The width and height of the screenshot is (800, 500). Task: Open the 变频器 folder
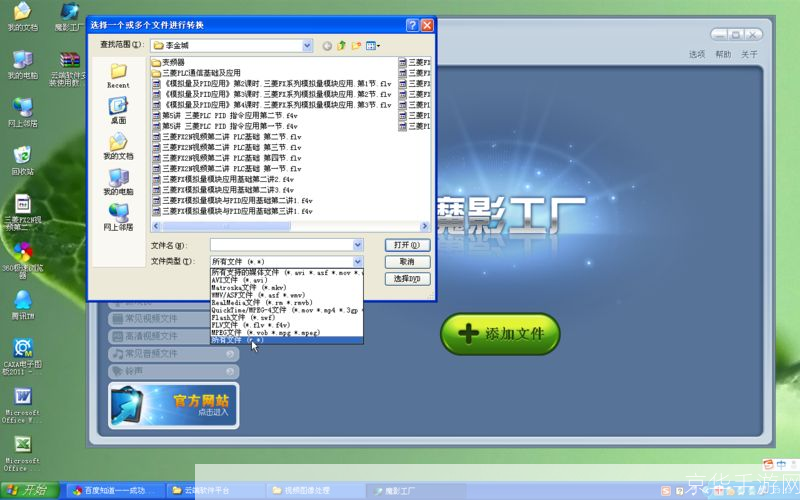coord(168,62)
